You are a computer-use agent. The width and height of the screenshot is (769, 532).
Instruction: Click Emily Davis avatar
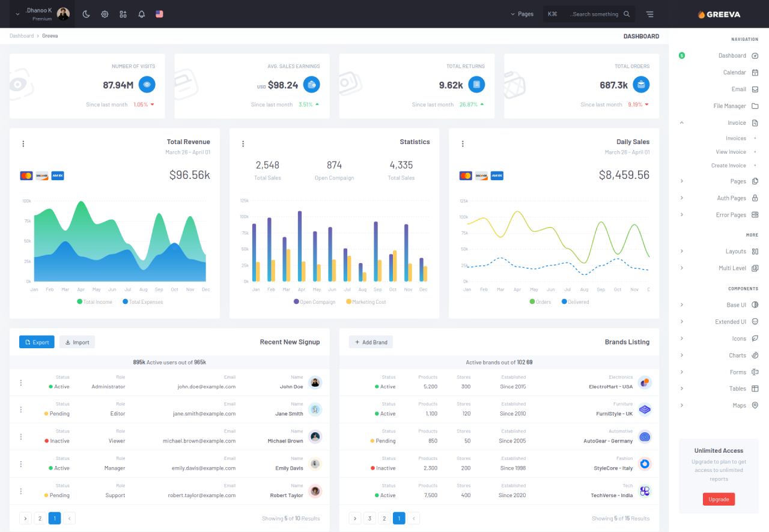pyautogui.click(x=315, y=464)
